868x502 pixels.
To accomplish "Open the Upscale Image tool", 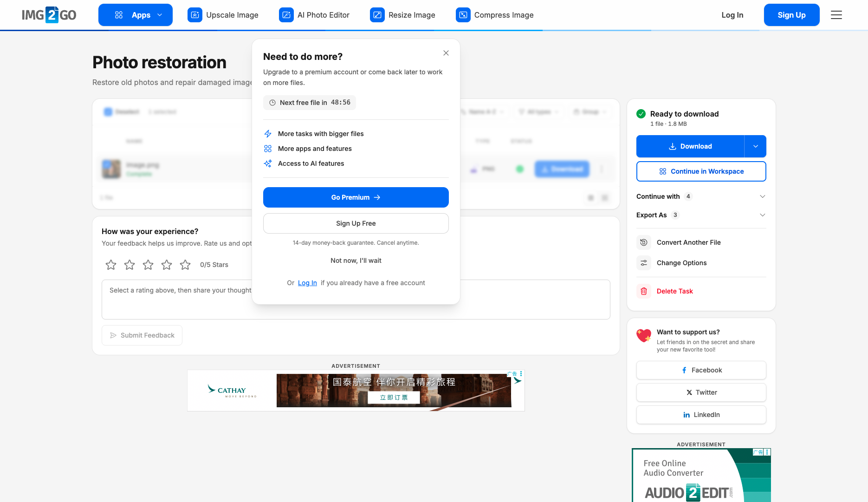I will (223, 15).
